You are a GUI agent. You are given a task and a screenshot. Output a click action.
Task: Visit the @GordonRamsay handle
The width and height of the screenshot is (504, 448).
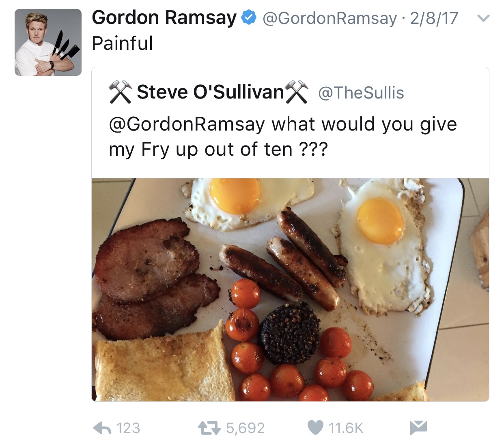[330, 18]
